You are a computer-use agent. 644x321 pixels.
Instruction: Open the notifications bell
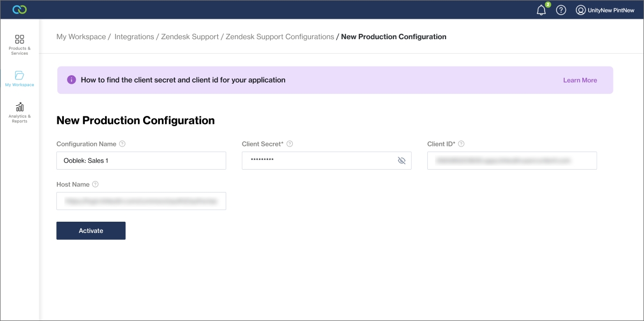pyautogui.click(x=541, y=10)
